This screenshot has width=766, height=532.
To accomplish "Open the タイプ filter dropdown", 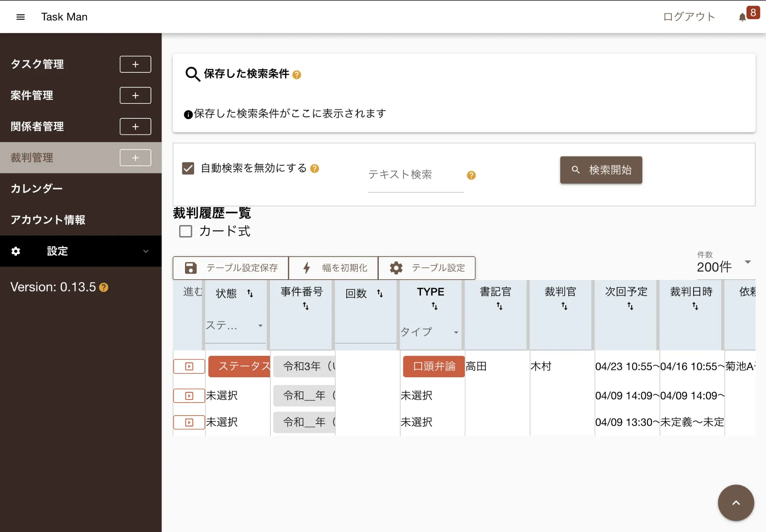I will pos(430,332).
